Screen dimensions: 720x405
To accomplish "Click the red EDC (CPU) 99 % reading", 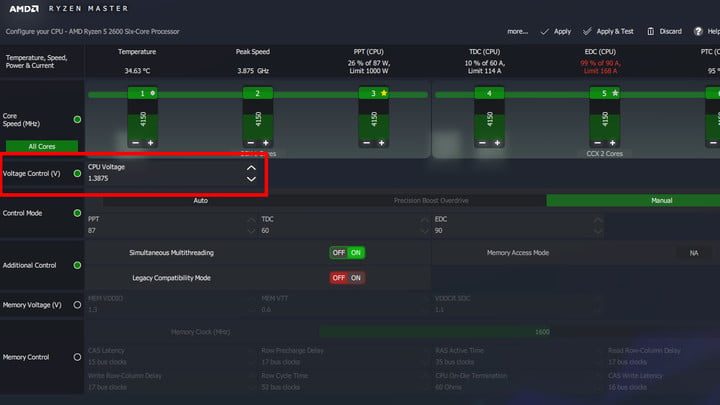I will click(x=600, y=67).
